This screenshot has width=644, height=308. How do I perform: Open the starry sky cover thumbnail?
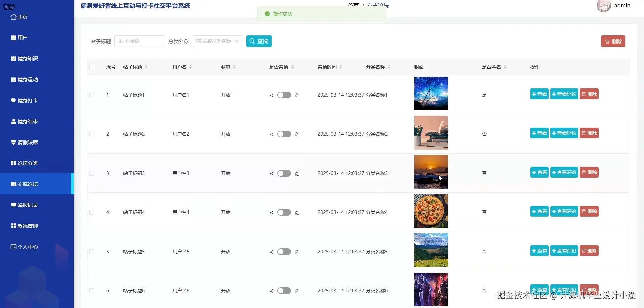(431, 94)
